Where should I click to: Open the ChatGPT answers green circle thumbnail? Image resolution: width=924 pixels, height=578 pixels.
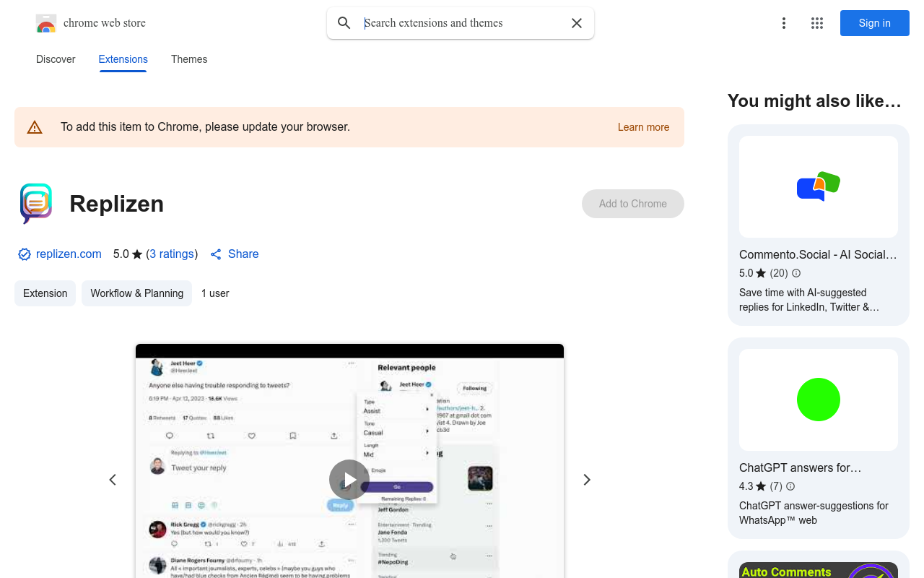[819, 400]
